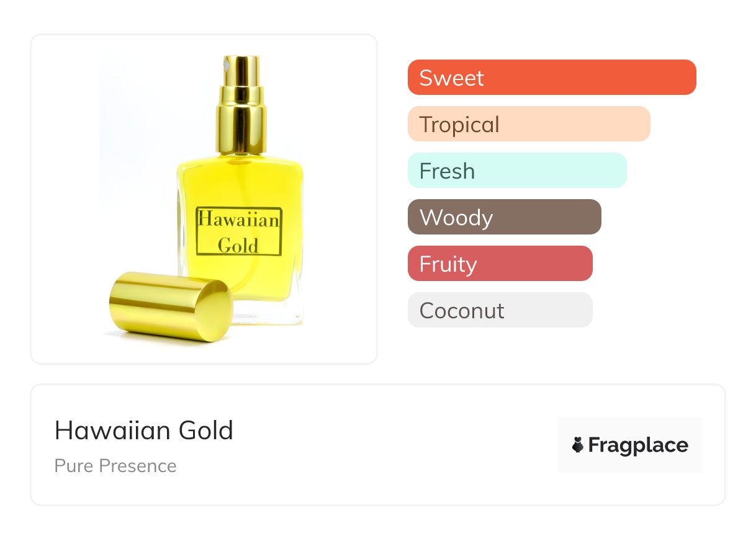Click the word "Hawaiian" on the bottle label
Screen dimensions: 756x536
point(238,219)
